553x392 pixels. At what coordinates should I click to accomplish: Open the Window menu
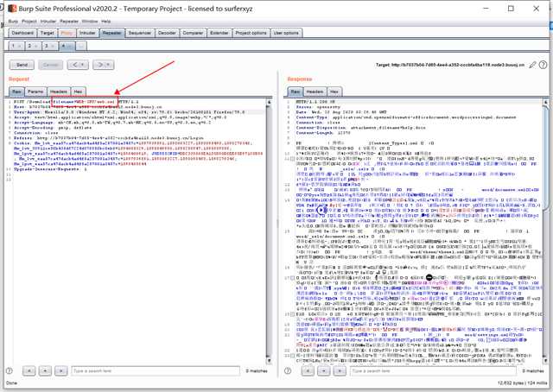pyautogui.click(x=90, y=21)
